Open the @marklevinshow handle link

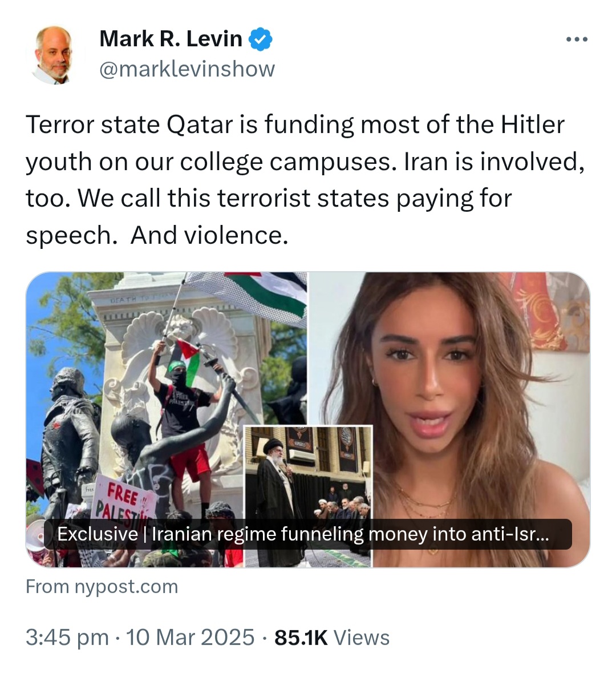coord(187,69)
